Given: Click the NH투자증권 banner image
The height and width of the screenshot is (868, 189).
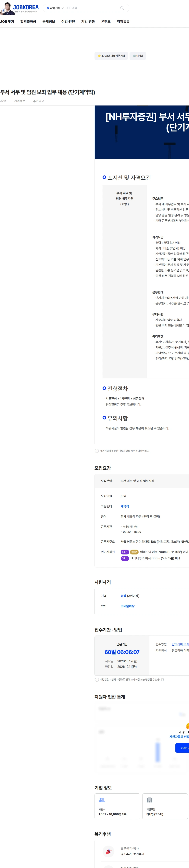Looking at the screenshot, I should (x=142, y=132).
